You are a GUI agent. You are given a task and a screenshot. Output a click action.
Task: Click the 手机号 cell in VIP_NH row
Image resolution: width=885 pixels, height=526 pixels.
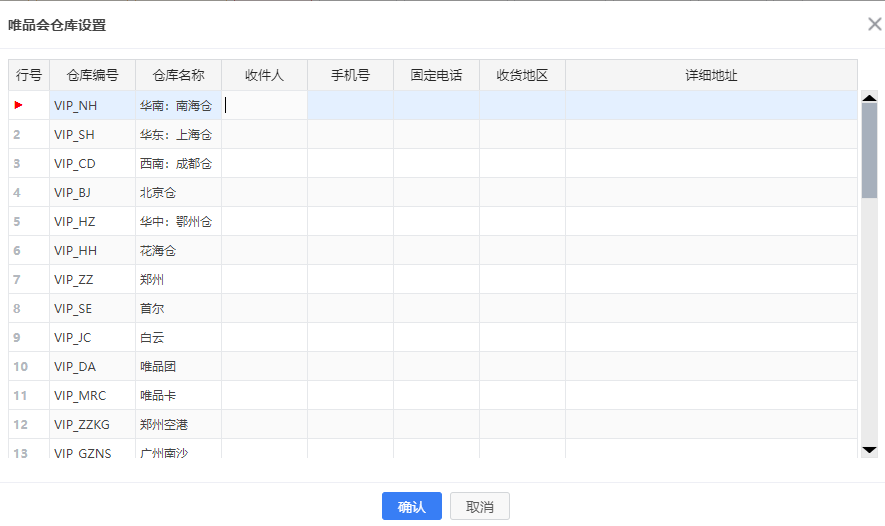tap(351, 105)
